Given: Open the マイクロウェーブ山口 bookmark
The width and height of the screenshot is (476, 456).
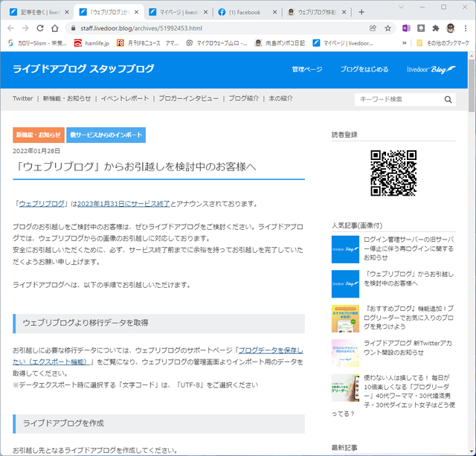Looking at the screenshot, I should point(216,43).
